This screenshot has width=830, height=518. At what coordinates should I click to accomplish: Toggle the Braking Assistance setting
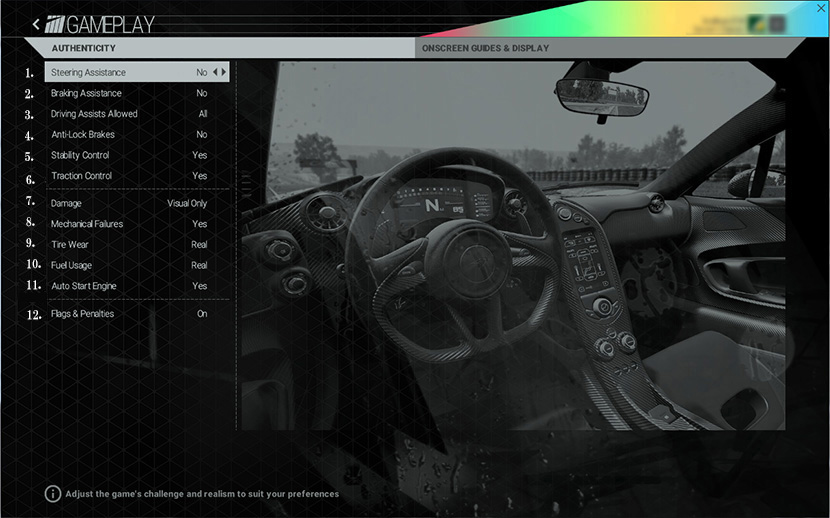[x=137, y=93]
